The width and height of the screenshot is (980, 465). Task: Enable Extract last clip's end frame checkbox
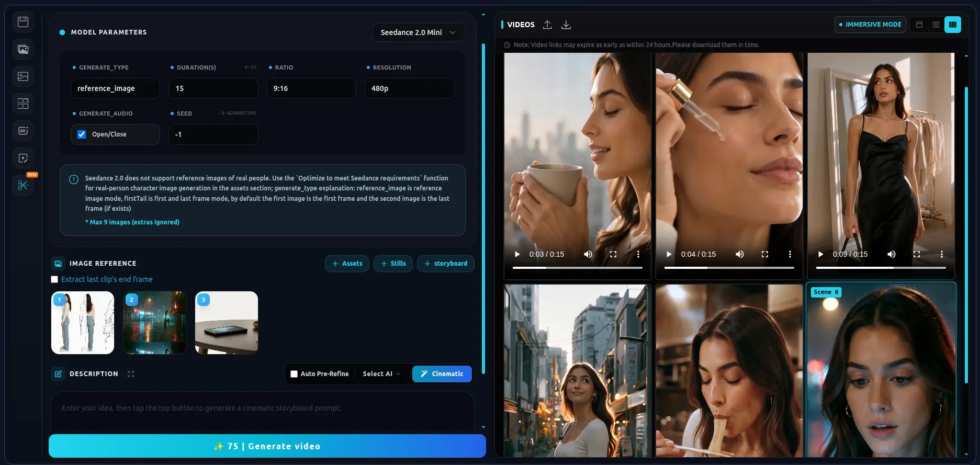pos(54,279)
